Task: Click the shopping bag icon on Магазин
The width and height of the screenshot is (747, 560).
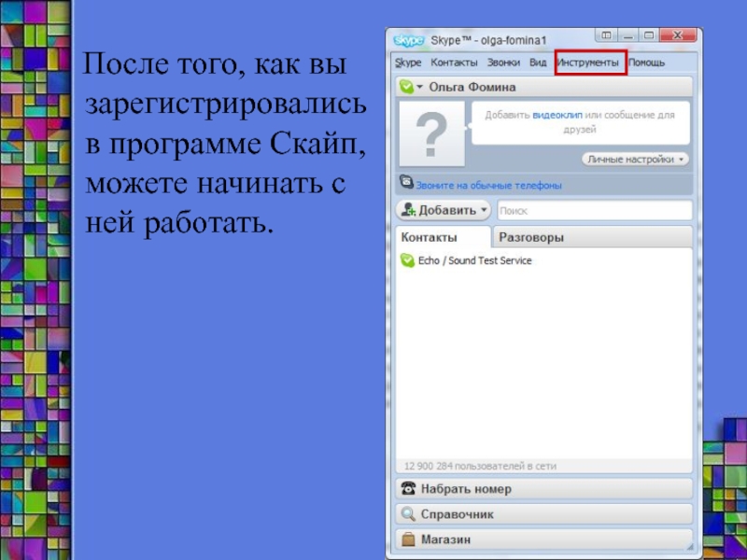Action: (408, 539)
